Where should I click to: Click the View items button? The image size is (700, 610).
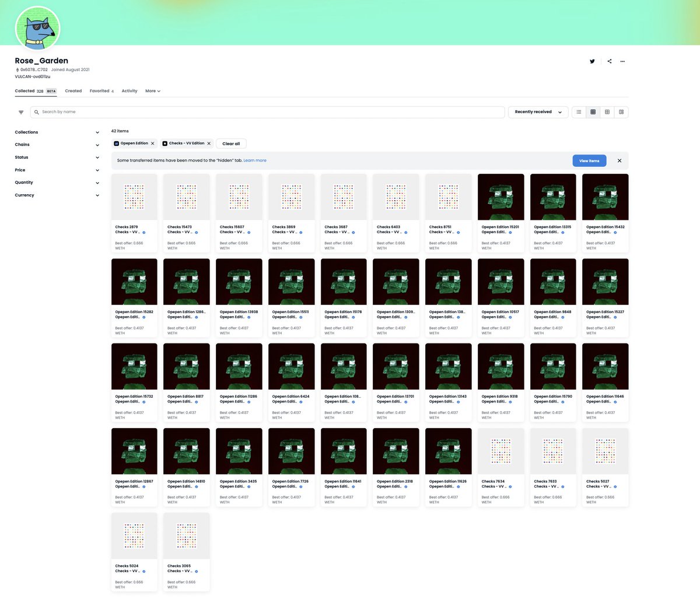(589, 160)
